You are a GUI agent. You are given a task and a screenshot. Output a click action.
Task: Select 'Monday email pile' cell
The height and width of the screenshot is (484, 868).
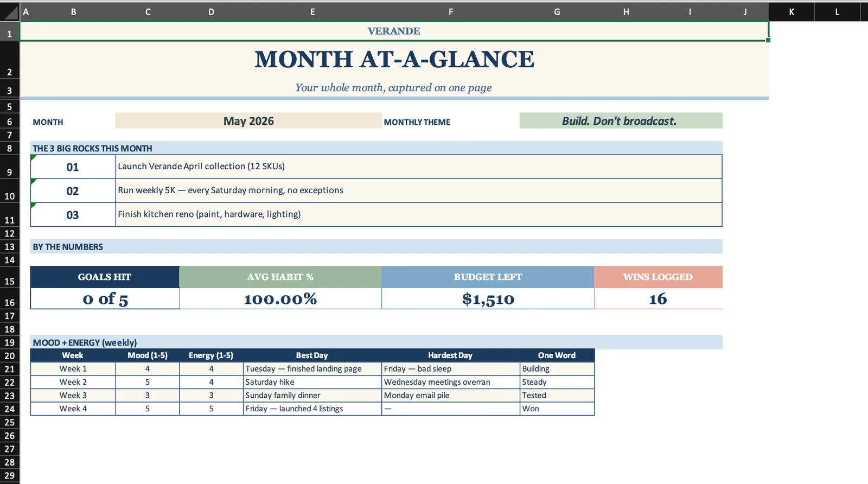[x=450, y=396]
